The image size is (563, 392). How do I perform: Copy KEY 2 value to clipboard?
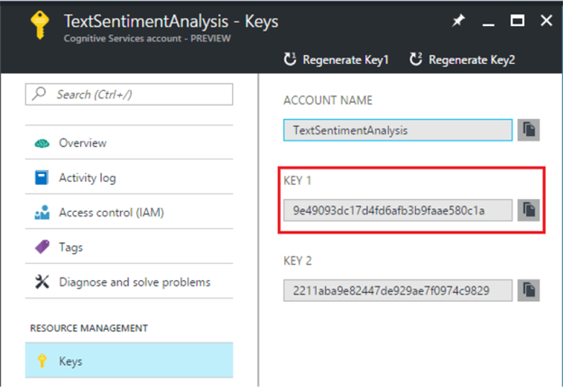pos(528,290)
